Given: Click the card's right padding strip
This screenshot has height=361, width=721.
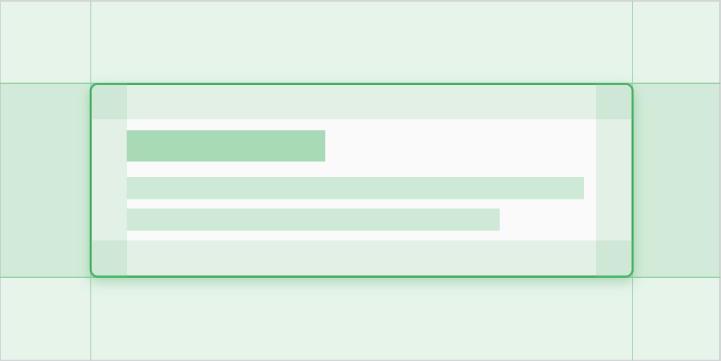Looking at the screenshot, I should [x=614, y=180].
